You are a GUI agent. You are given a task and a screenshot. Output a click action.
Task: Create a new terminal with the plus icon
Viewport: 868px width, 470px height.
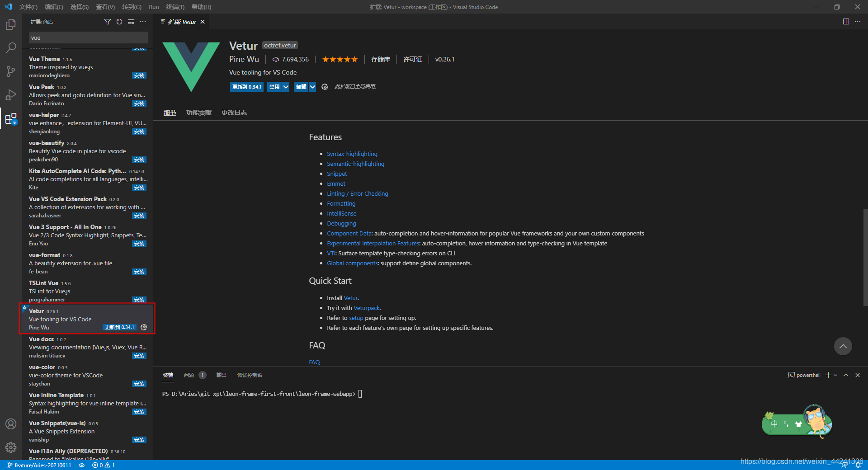click(x=827, y=375)
